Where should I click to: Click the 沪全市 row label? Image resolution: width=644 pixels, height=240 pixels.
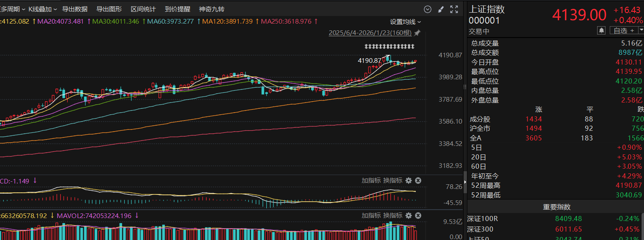[480, 129]
